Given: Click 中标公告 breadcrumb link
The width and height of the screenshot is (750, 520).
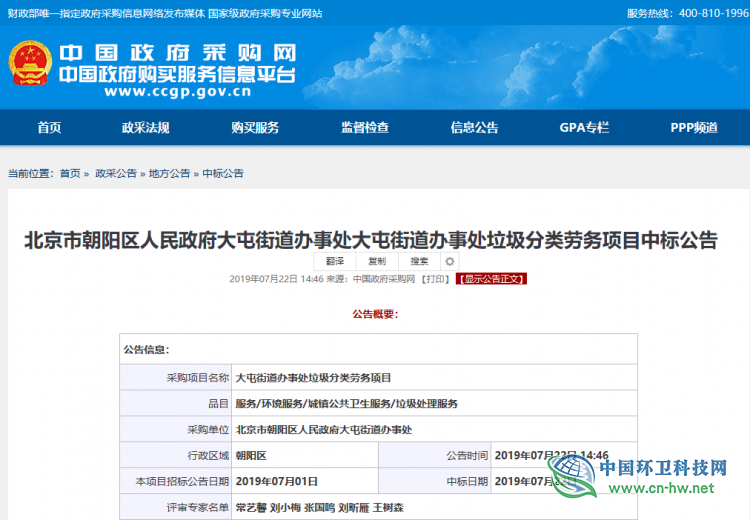Looking at the screenshot, I should tap(223, 173).
